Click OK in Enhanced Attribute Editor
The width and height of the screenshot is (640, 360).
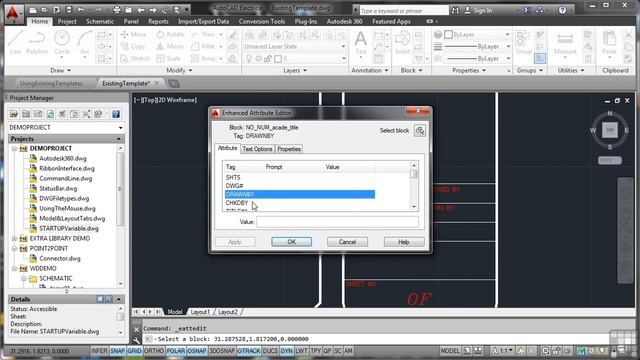(x=291, y=242)
